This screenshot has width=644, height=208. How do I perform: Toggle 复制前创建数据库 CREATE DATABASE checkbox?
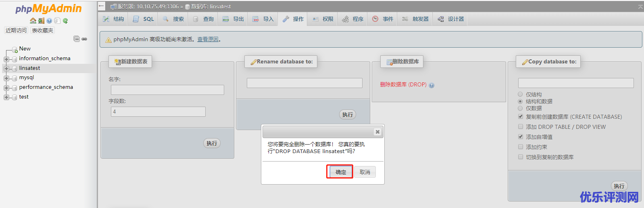(521, 116)
